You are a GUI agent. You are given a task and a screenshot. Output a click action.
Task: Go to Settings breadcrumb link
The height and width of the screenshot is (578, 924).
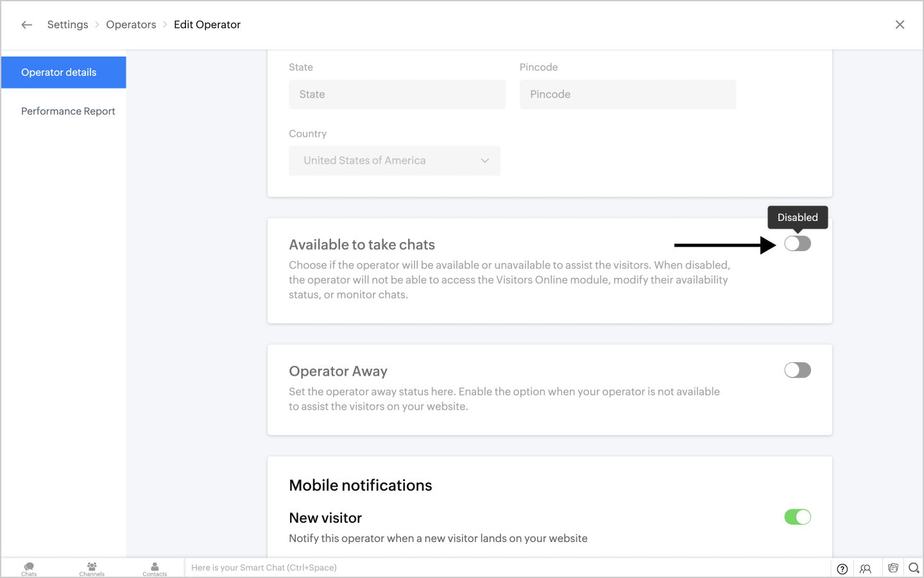pyautogui.click(x=67, y=24)
